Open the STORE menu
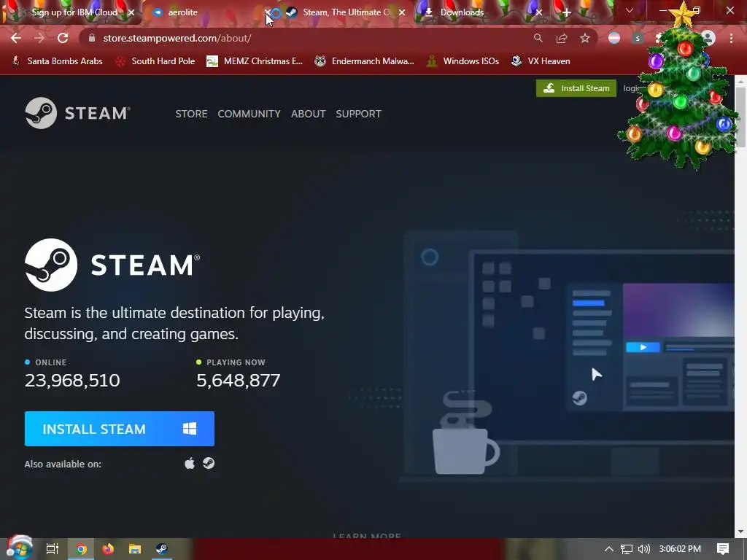The image size is (747, 560). click(x=192, y=114)
